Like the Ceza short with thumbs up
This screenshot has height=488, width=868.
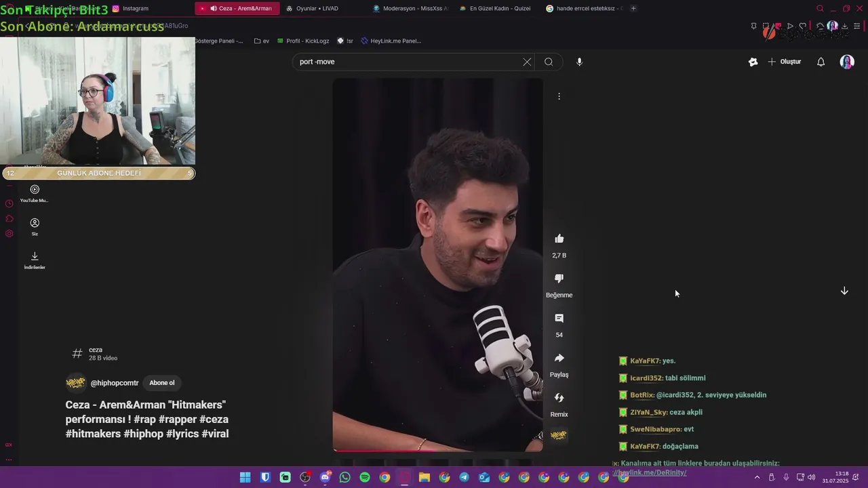click(x=559, y=239)
